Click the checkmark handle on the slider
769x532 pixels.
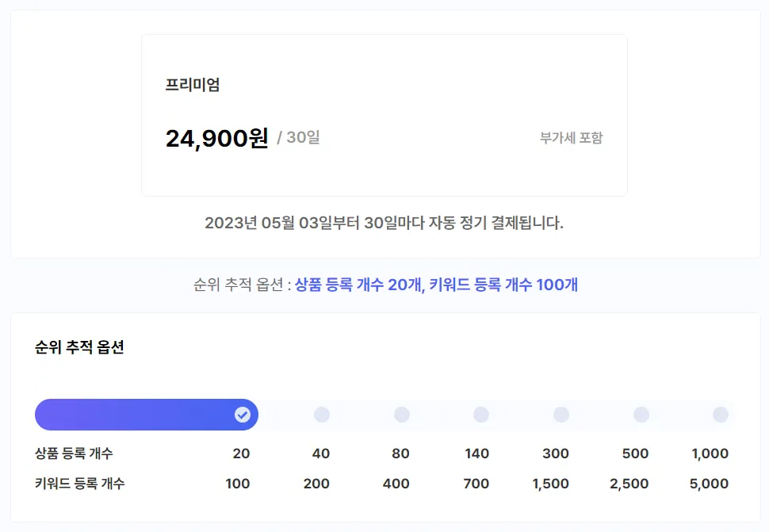click(243, 415)
